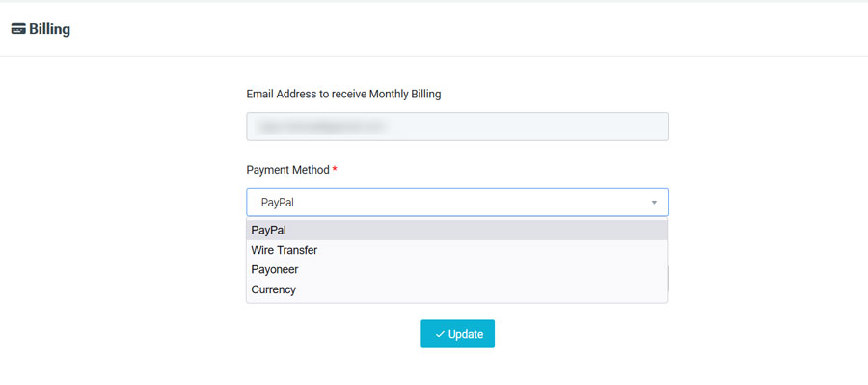Click the Payment Method dropdown arrow

tap(654, 203)
